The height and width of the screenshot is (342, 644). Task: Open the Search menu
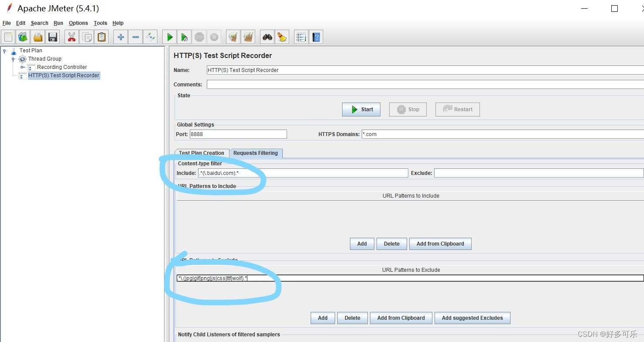[x=39, y=23]
